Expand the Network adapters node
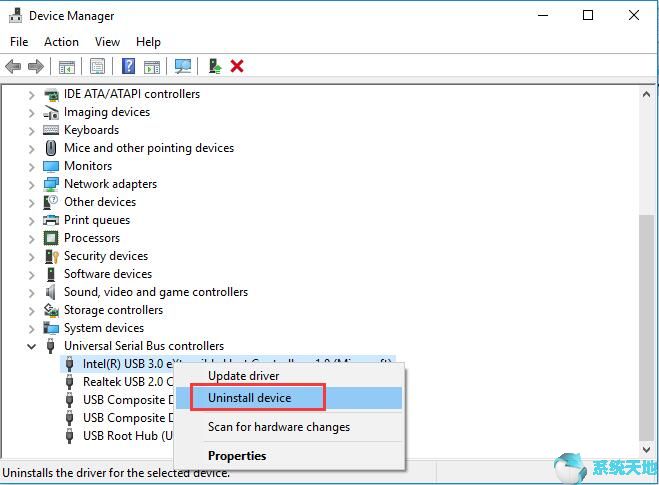The image size is (659, 485). coord(31,185)
